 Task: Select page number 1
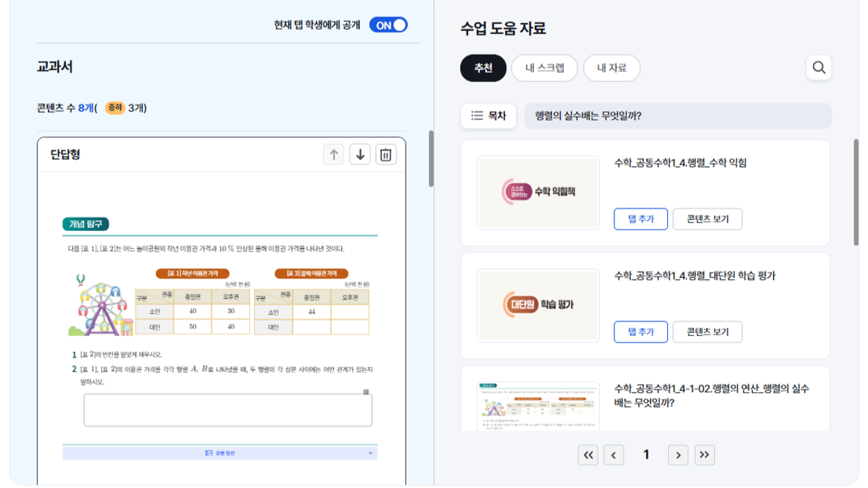(x=646, y=455)
